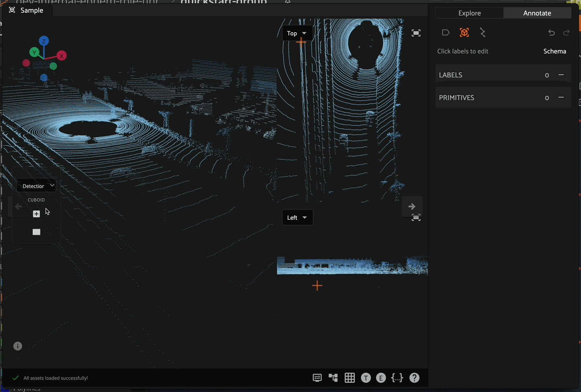Collapse the PRIMITIVES section

coord(561,98)
